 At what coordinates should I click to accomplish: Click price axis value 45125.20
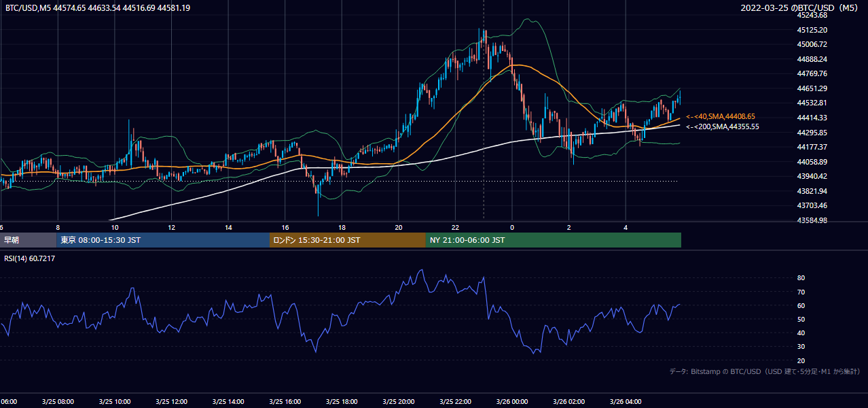click(812, 30)
